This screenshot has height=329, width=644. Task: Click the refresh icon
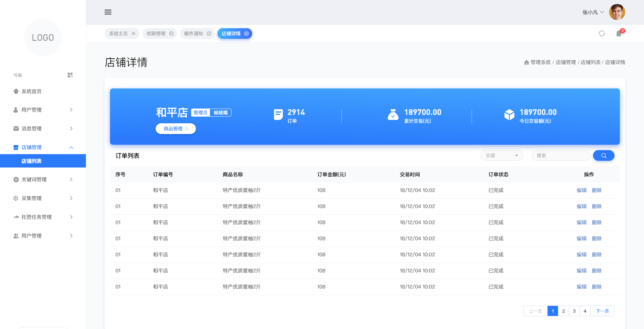(x=602, y=34)
